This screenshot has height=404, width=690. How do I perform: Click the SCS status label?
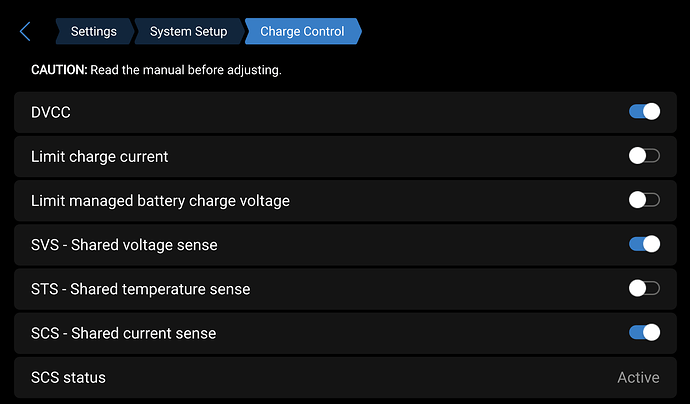point(68,377)
